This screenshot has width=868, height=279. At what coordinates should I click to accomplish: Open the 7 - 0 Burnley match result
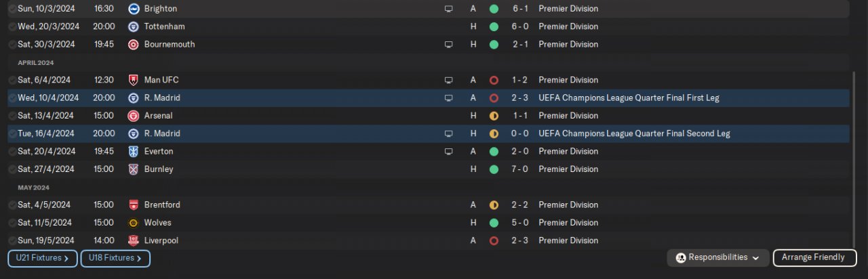click(x=521, y=169)
